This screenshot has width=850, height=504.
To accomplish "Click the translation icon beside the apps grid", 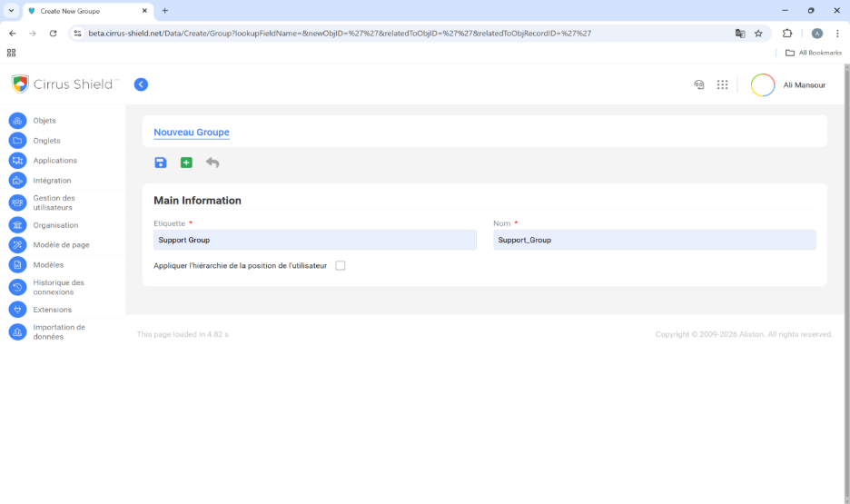I will click(x=699, y=84).
